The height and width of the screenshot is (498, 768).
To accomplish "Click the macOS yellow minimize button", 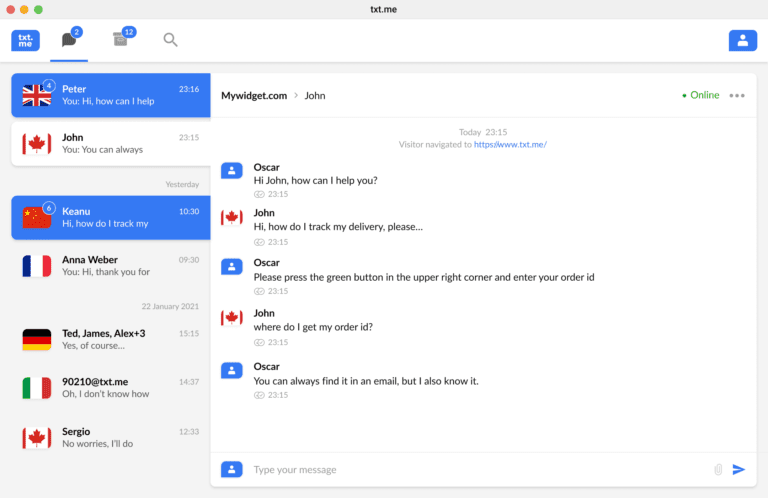I will point(24,9).
